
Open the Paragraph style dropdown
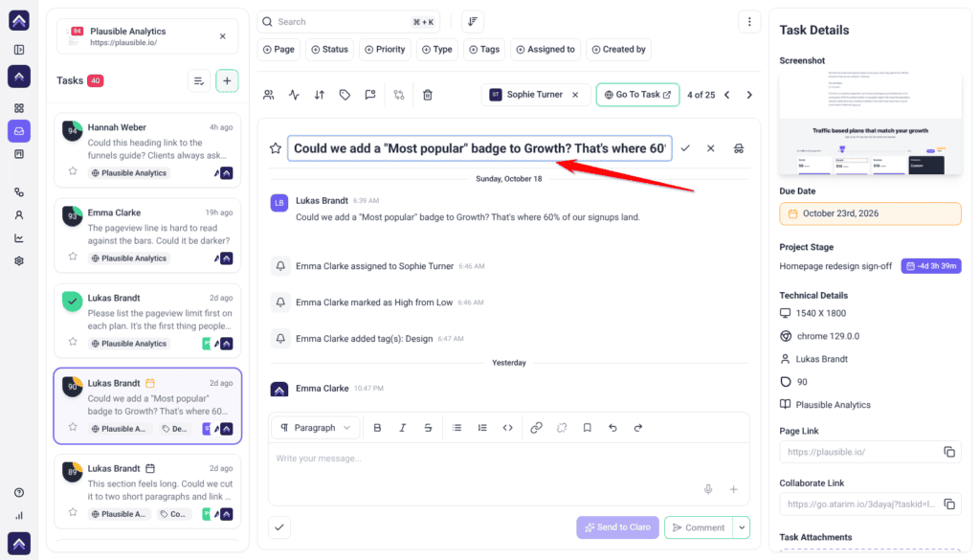pos(316,428)
